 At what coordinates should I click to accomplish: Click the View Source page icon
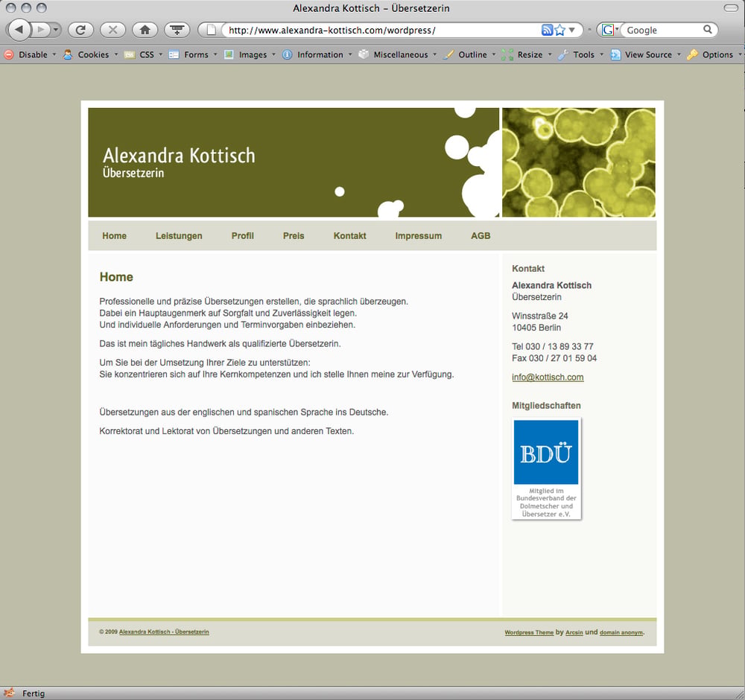[615, 54]
